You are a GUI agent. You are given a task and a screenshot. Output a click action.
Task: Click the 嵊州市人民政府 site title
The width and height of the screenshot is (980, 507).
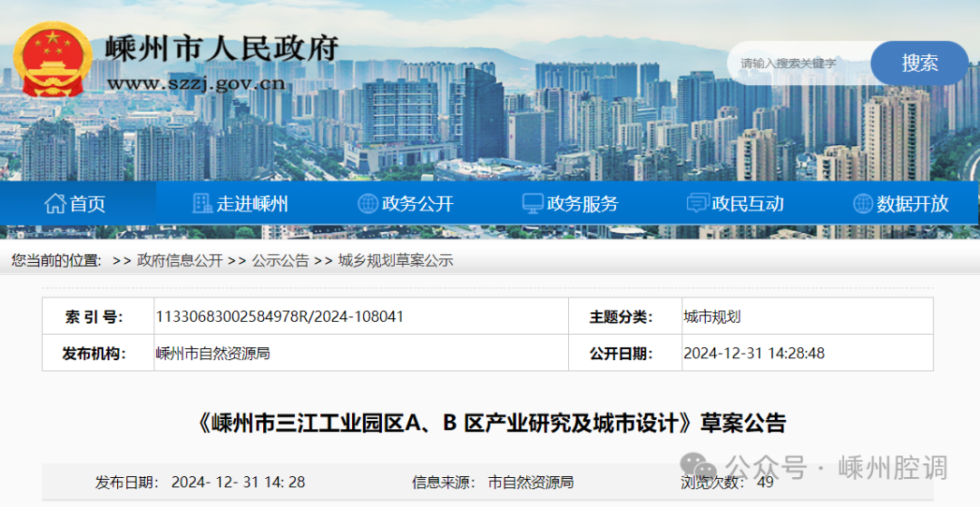click(222, 49)
